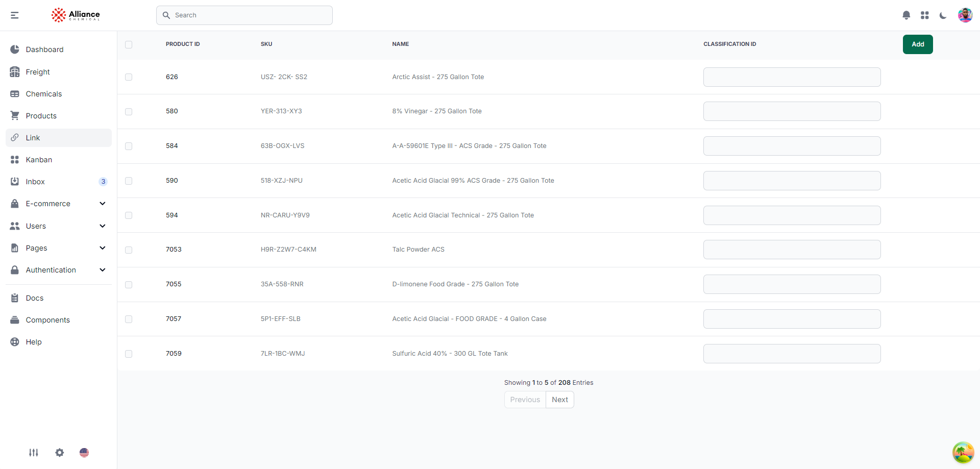Viewport: 980px width, 469px height.
Task: Click the Components stack icon
Action: 15,320
